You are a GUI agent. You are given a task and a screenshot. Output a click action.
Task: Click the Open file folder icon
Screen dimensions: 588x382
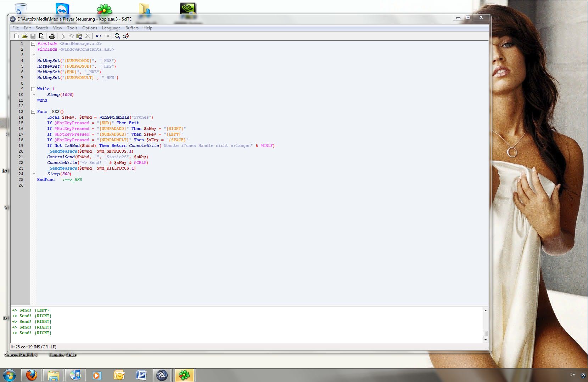point(24,36)
